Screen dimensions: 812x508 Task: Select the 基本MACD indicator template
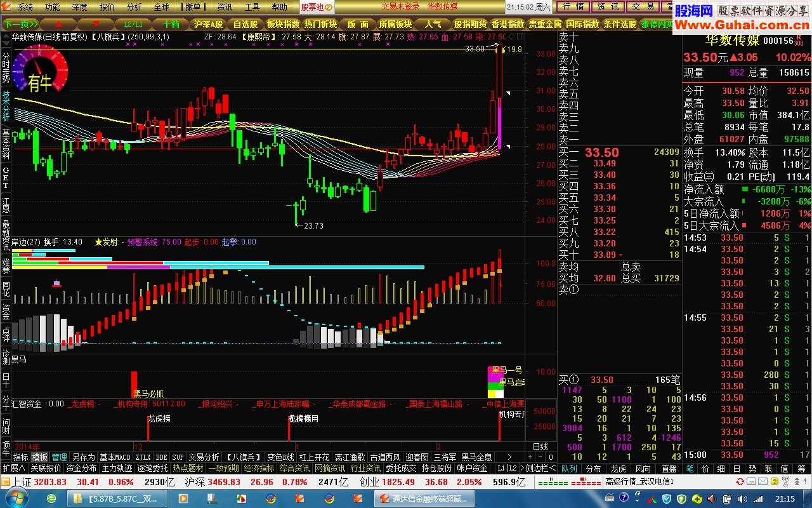[115, 457]
